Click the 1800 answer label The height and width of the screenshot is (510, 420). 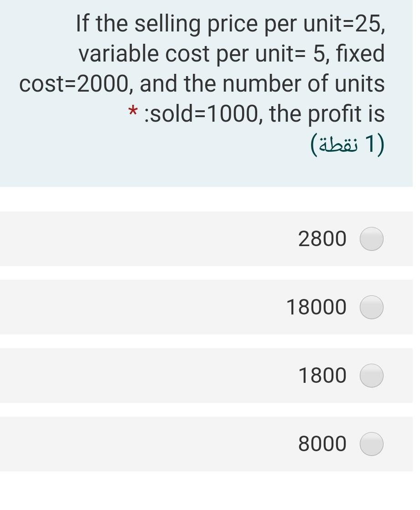coord(322,375)
